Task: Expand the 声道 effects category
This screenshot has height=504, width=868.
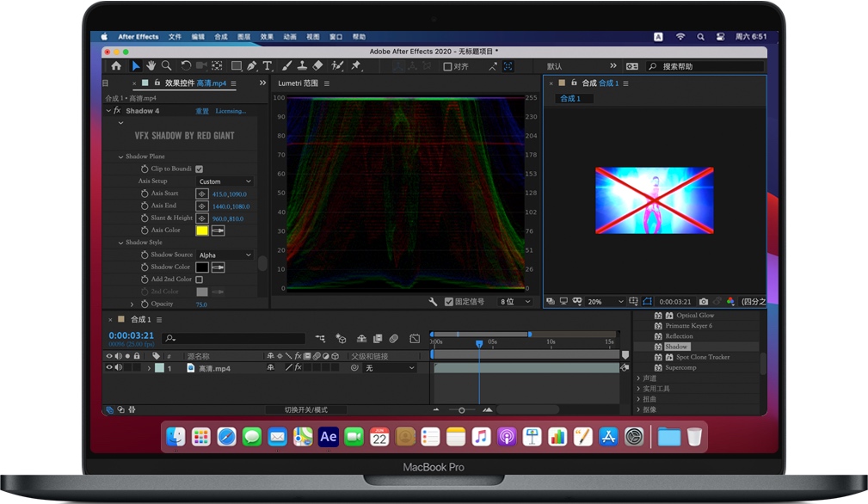Action: [649, 378]
